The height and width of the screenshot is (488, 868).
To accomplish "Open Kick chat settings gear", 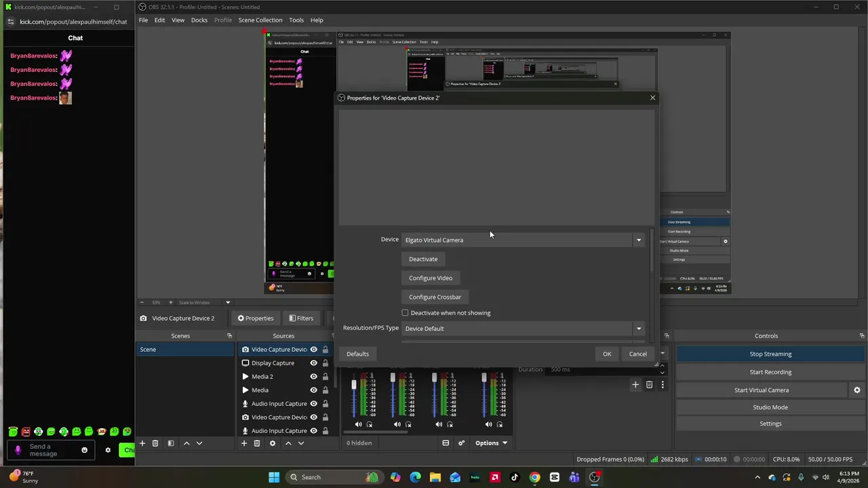I will (107, 450).
